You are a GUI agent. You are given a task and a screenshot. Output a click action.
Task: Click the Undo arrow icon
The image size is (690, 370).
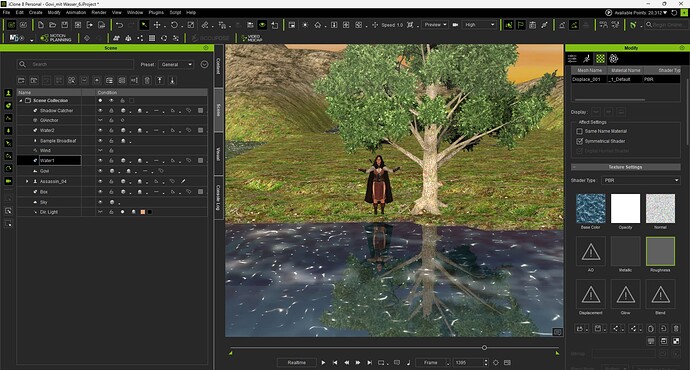coord(119,25)
